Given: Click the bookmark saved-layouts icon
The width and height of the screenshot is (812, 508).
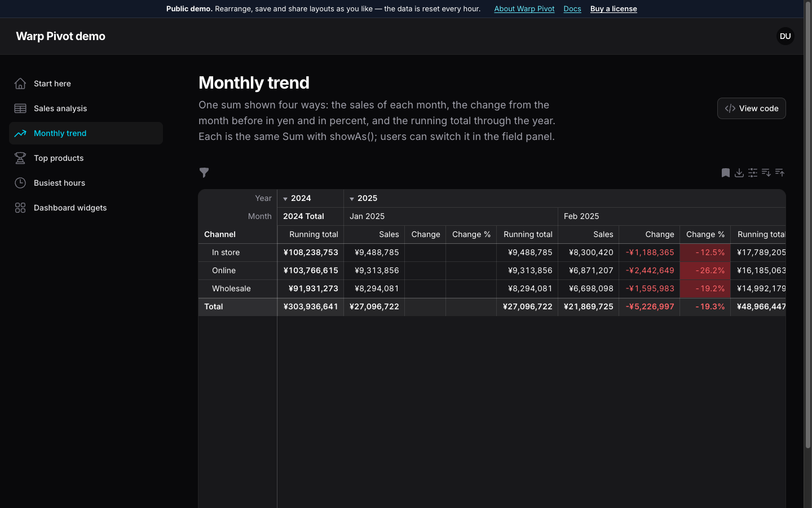Looking at the screenshot, I should [x=726, y=173].
